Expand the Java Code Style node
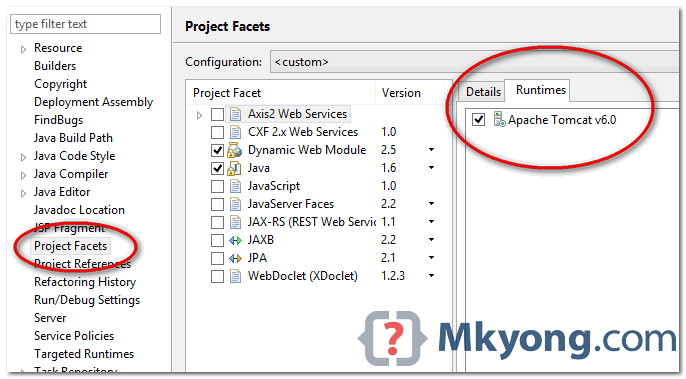Screen dimensions: 686x379 [x=23, y=157]
